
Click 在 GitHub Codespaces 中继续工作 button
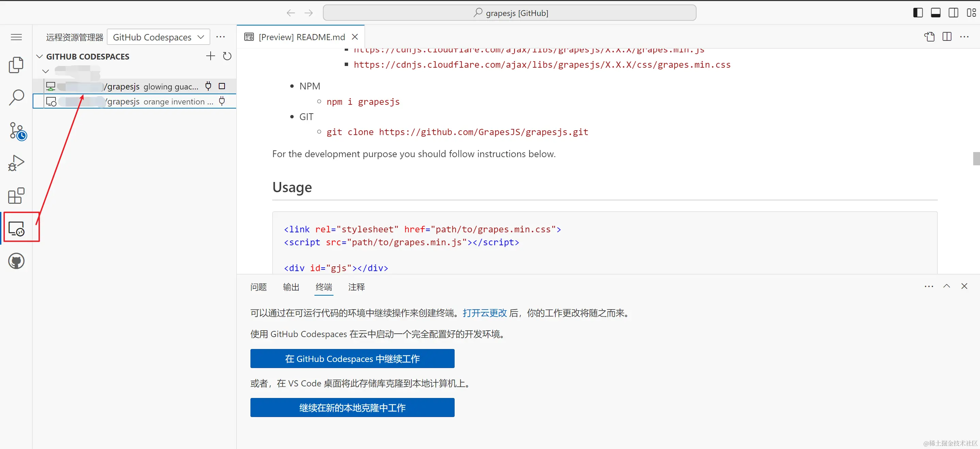(x=352, y=359)
